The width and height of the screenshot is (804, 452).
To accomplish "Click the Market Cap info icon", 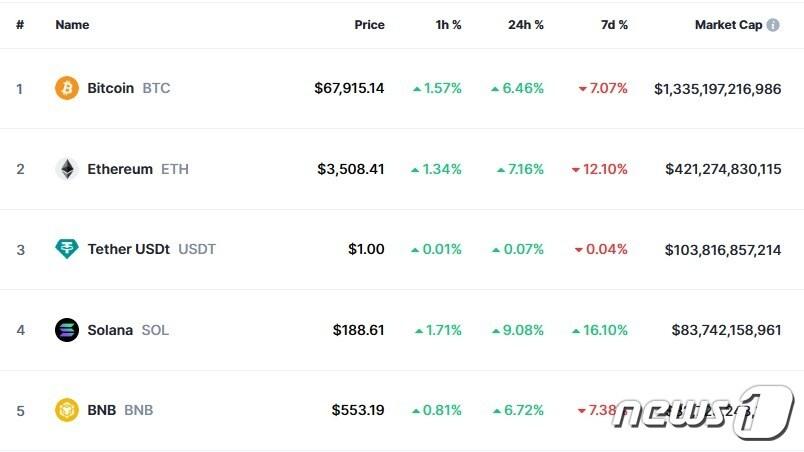I will coord(773,25).
